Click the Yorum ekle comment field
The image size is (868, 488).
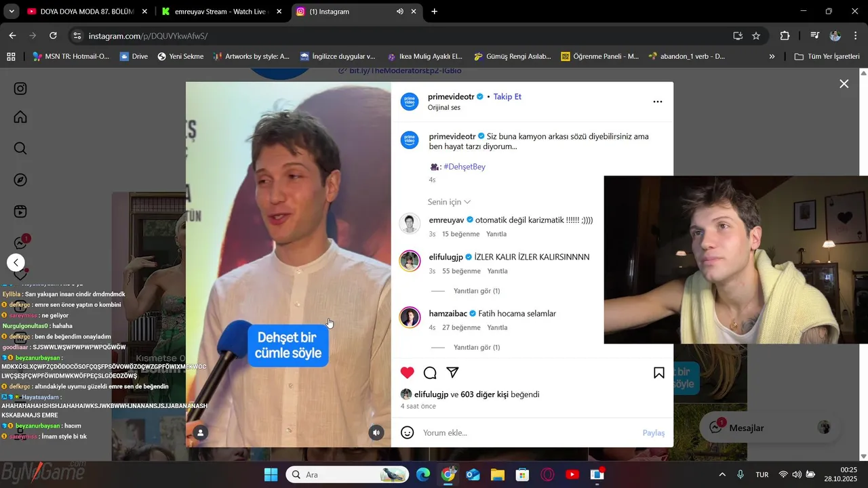529,432
